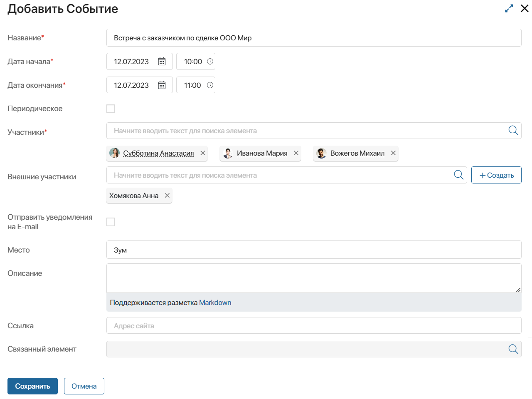Open Субботина Анастасия profile link
Screen dimensions: 532x399
pyautogui.click(x=158, y=153)
